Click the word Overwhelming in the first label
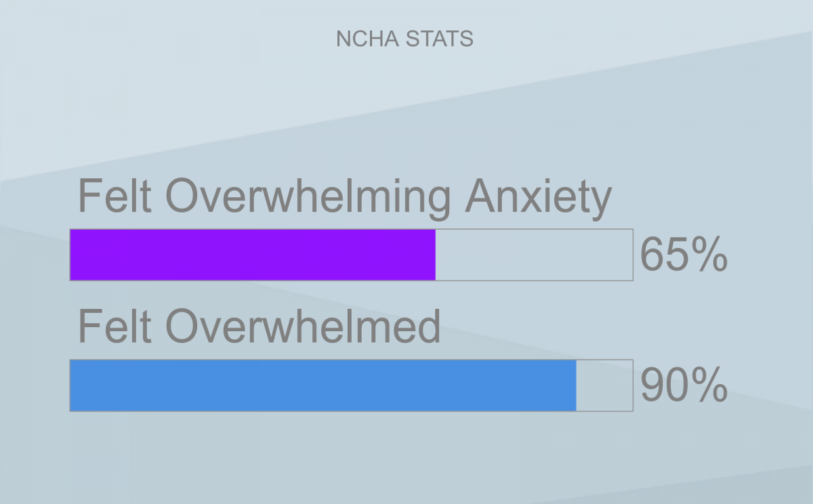813x504 pixels. 308,198
